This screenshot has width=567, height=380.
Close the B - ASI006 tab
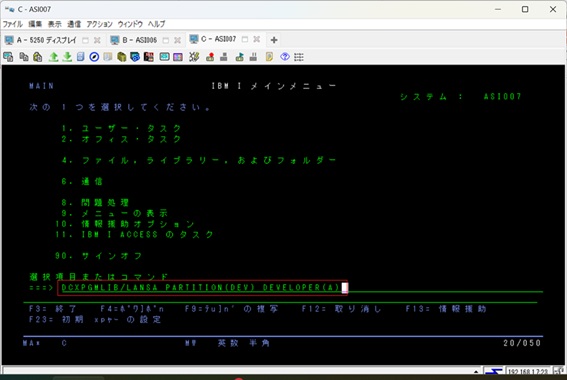pyautogui.click(x=177, y=40)
